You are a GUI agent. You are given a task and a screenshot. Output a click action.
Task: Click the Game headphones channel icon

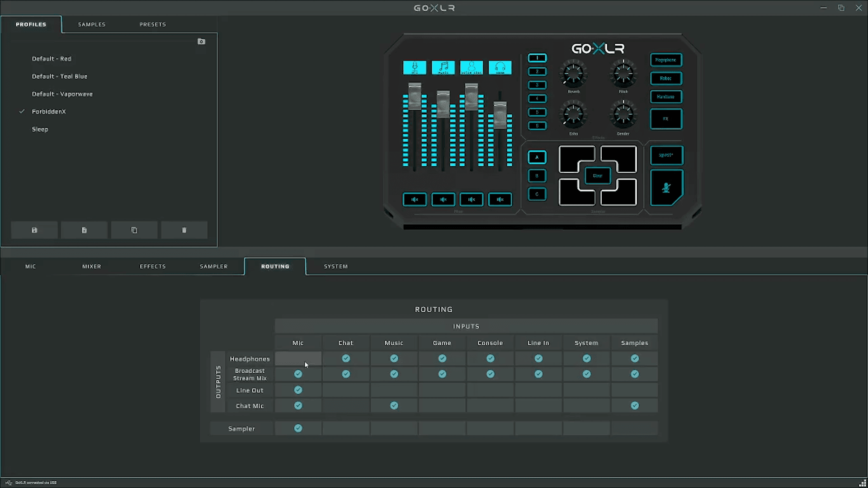pyautogui.click(x=500, y=68)
